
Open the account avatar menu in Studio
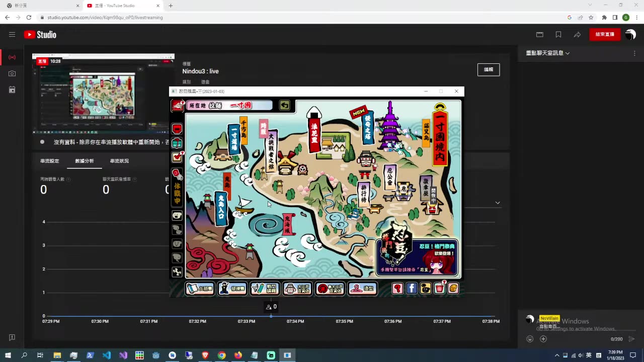coord(630,35)
